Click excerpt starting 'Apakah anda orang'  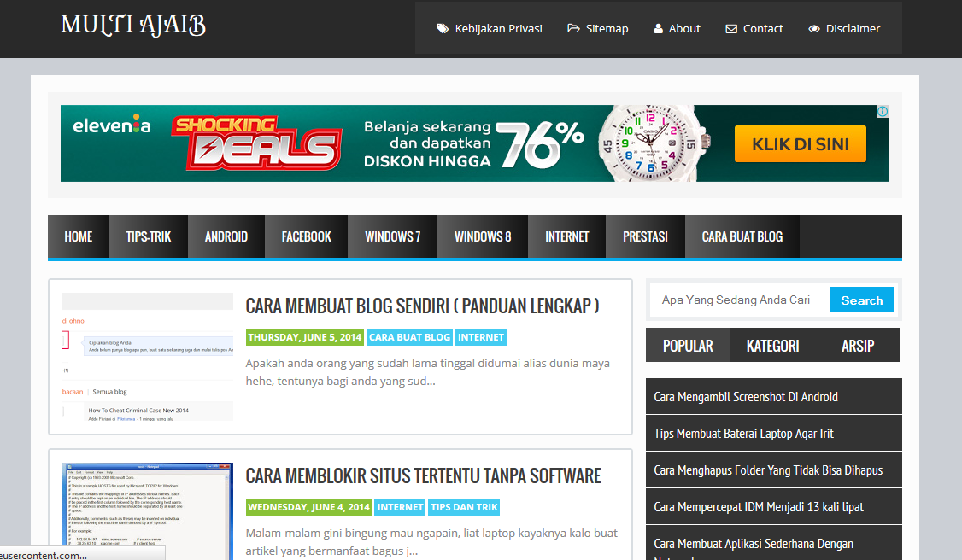(x=428, y=372)
